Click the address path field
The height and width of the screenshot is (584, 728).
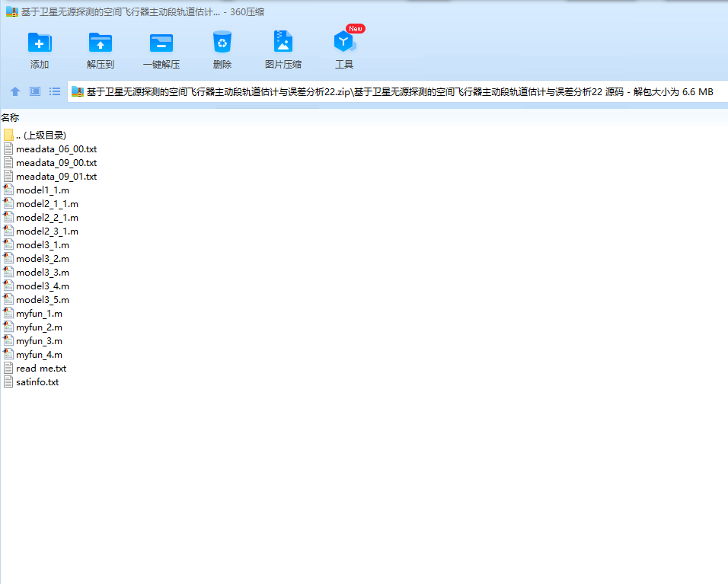(x=398, y=92)
